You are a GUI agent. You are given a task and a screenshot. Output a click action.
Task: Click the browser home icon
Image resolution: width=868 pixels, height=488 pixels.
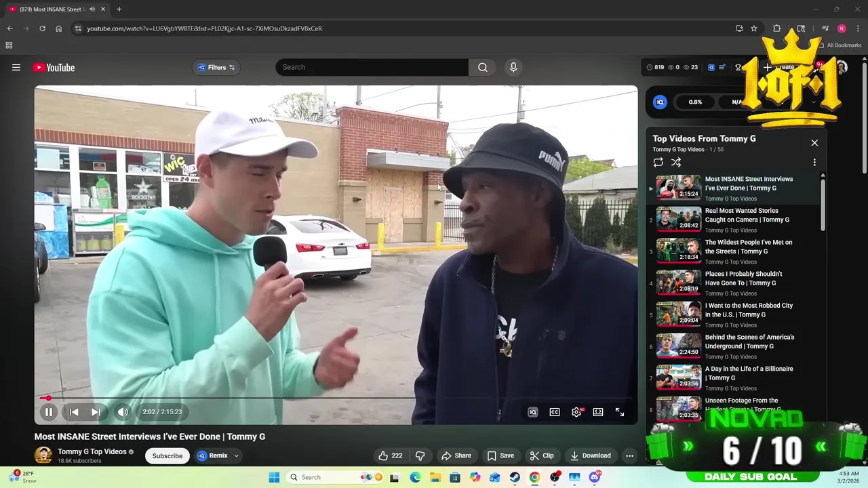click(x=58, y=28)
